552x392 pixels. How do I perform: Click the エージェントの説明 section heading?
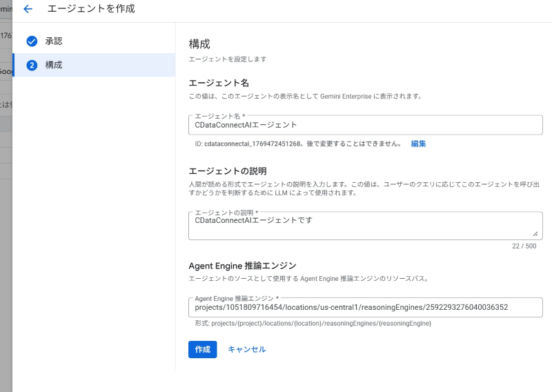228,170
